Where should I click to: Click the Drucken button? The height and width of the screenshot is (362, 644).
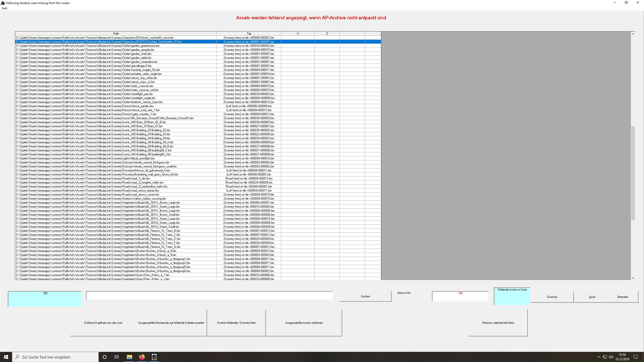point(552,297)
